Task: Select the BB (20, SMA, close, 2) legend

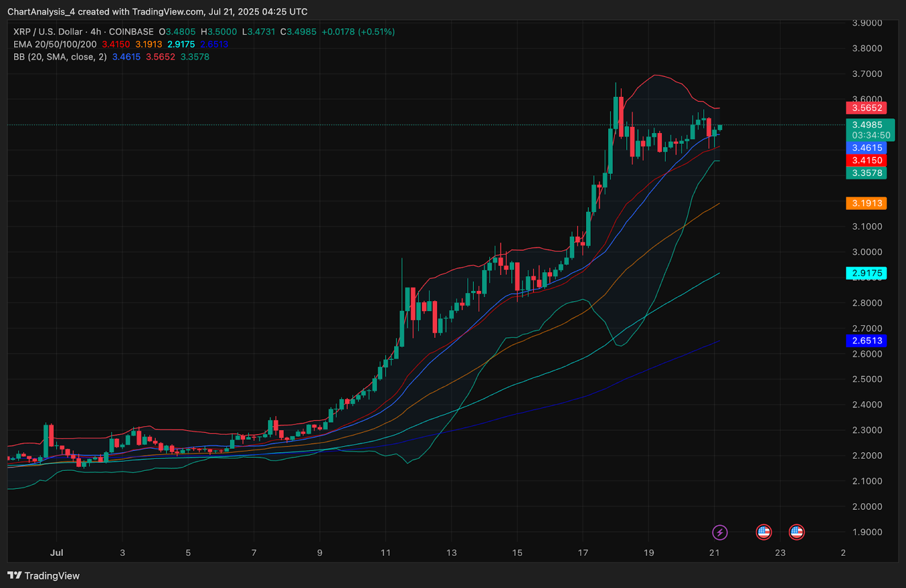Action: [60, 57]
